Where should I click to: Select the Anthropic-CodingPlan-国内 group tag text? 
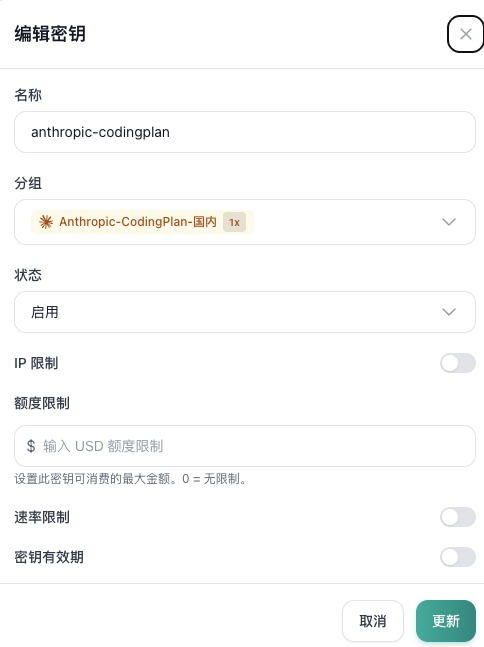coord(138,222)
